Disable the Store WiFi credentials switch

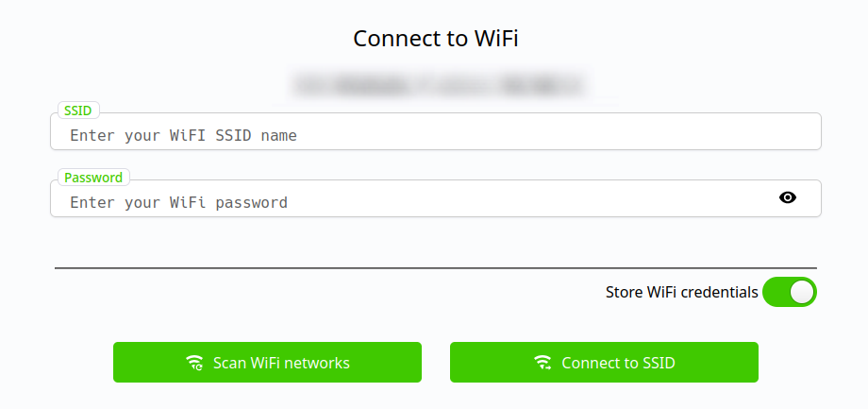pos(789,293)
